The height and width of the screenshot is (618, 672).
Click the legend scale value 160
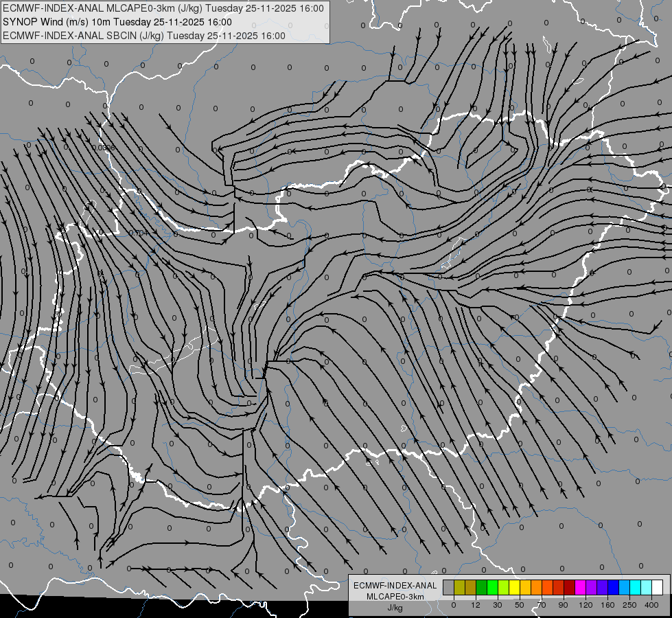point(607,605)
